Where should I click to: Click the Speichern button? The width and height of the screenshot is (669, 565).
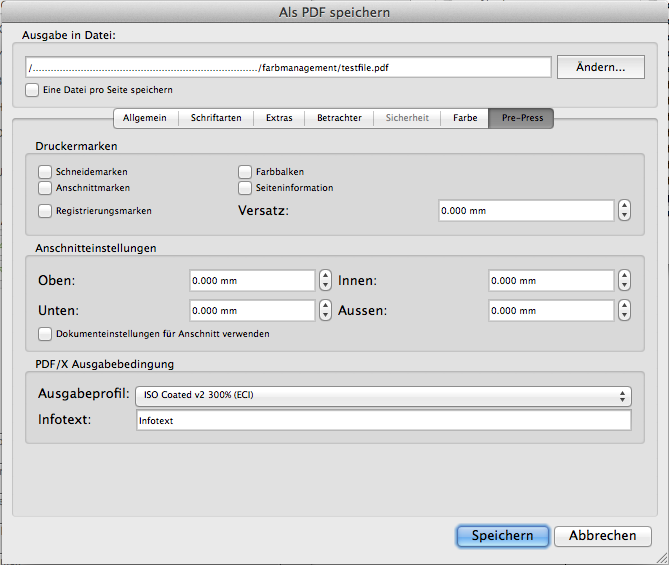pyautogui.click(x=502, y=536)
